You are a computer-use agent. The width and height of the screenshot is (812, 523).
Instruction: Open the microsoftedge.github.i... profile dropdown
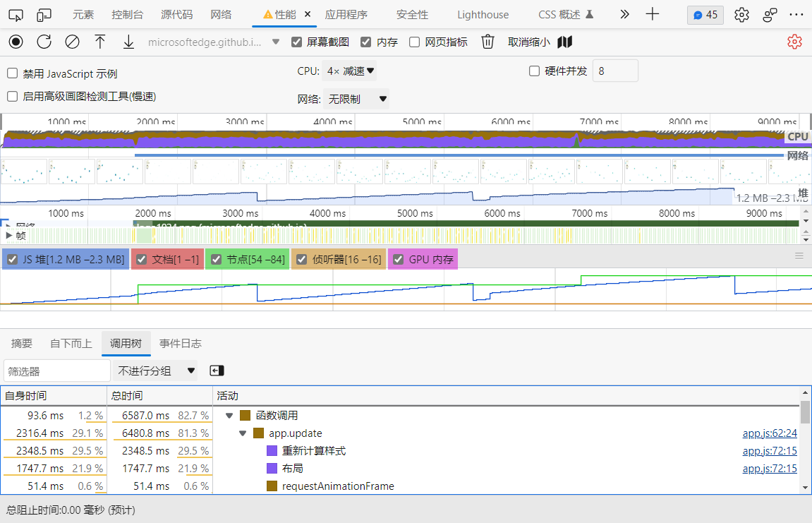click(213, 42)
